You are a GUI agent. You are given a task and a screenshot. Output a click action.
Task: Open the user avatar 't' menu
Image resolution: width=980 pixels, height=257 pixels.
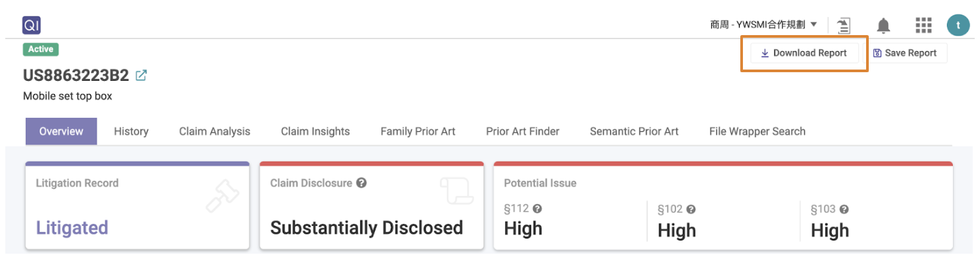[x=957, y=25]
